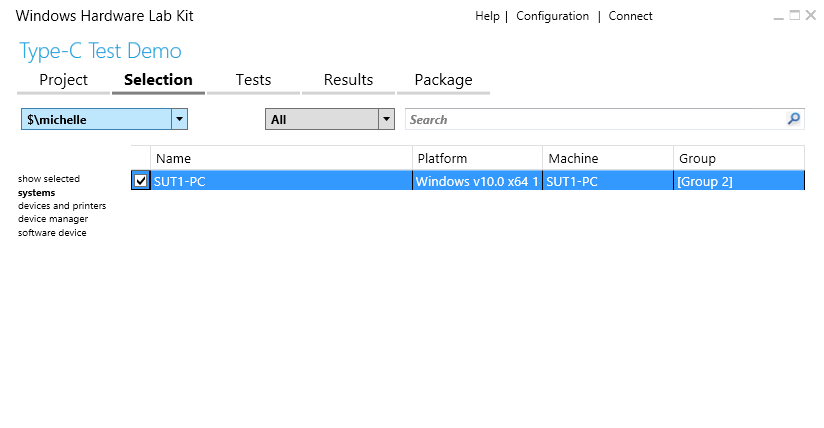Image resolution: width=824 pixels, height=428 pixels.
Task: Maximize the Hardware Lab Kit window
Action: pyautogui.click(x=795, y=15)
